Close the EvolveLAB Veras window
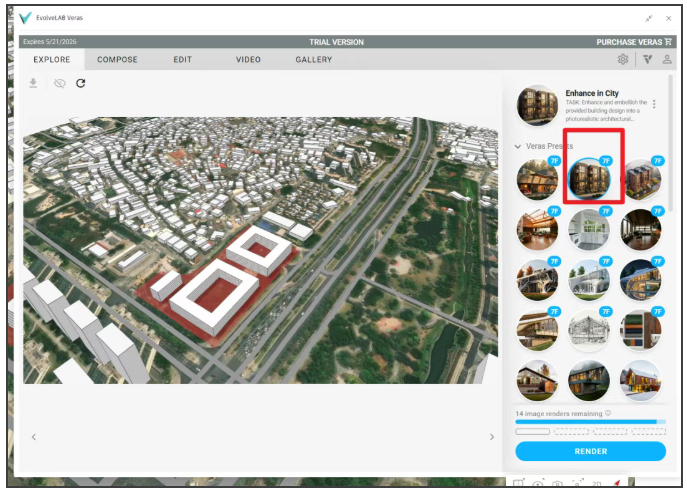 click(x=669, y=18)
